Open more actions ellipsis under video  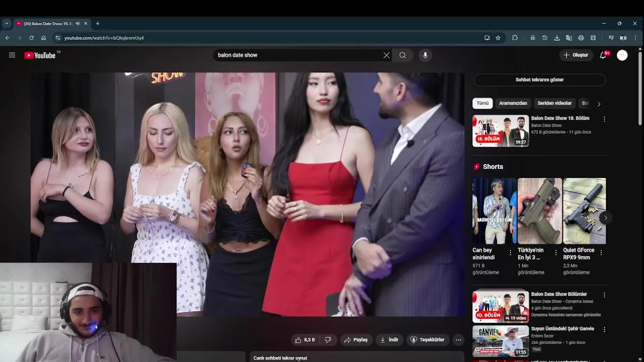[458, 340]
